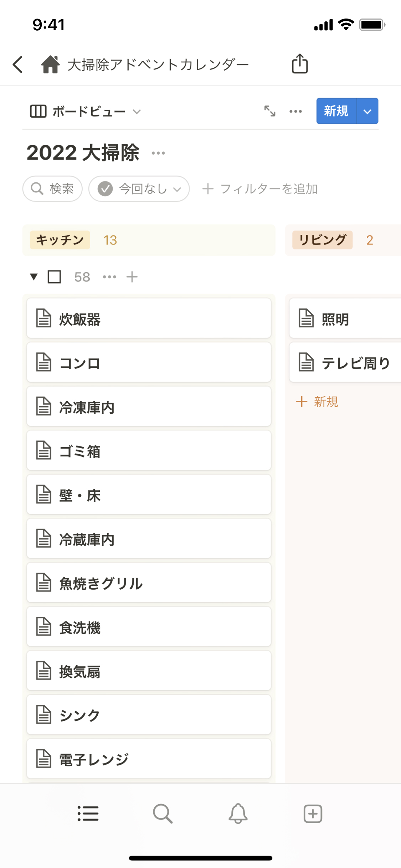Create a page with bottom plus icon
This screenshot has width=401, height=868.
pos(313,813)
